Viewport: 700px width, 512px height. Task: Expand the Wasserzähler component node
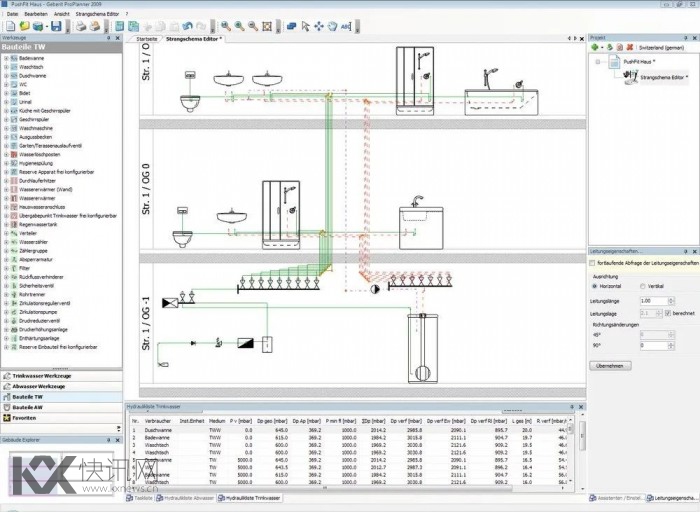(6, 242)
